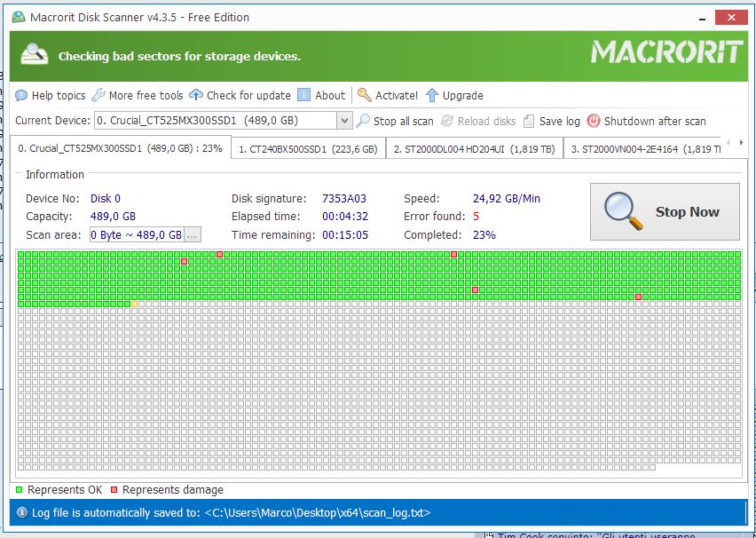Click Save log text

pos(560,121)
